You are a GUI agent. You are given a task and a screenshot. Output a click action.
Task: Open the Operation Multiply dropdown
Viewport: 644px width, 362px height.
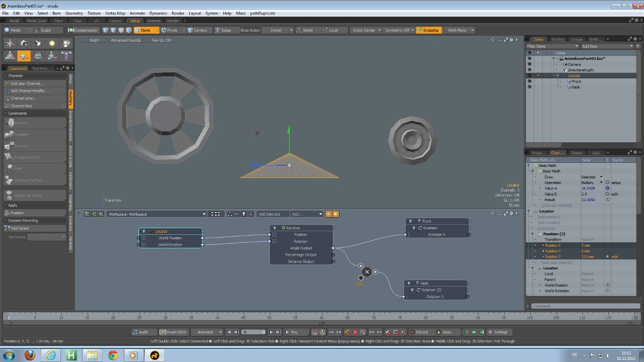click(x=592, y=183)
